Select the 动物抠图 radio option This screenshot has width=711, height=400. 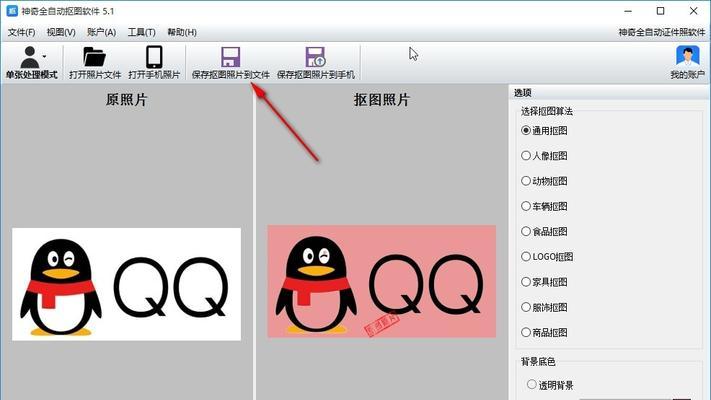click(544, 181)
